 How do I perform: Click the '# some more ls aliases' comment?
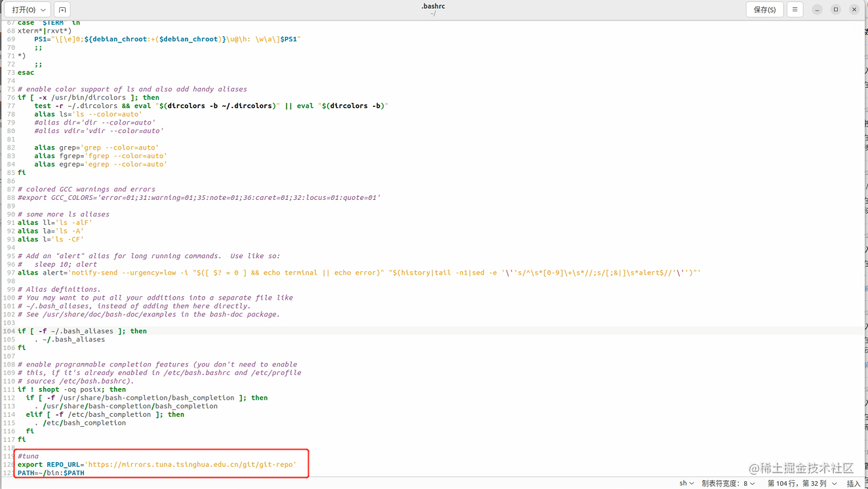pyautogui.click(x=64, y=214)
